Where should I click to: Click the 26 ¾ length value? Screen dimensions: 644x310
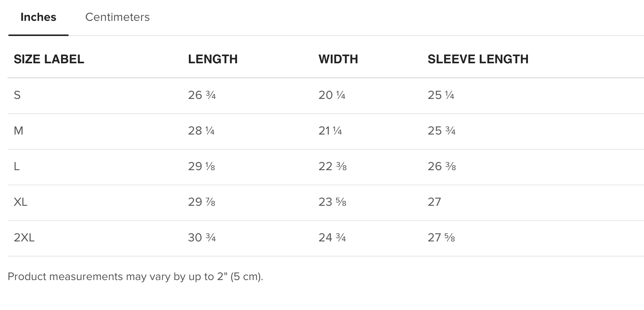[202, 95]
